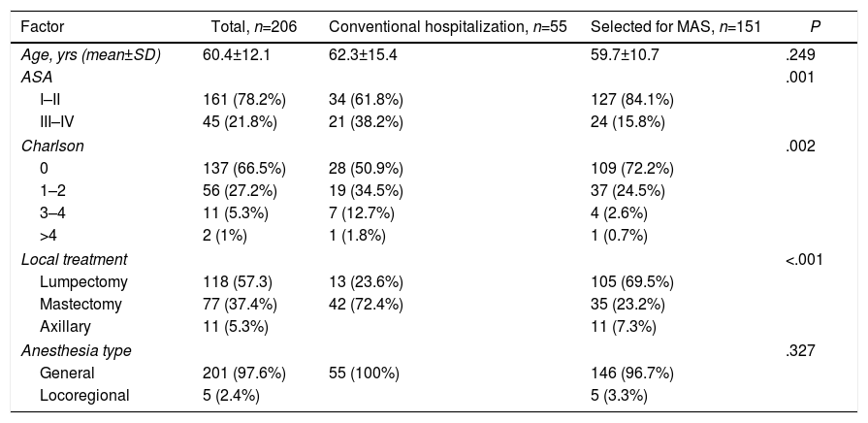The image size is (868, 423).
Task: Select the Anesthesia type row label
Action: point(76,350)
